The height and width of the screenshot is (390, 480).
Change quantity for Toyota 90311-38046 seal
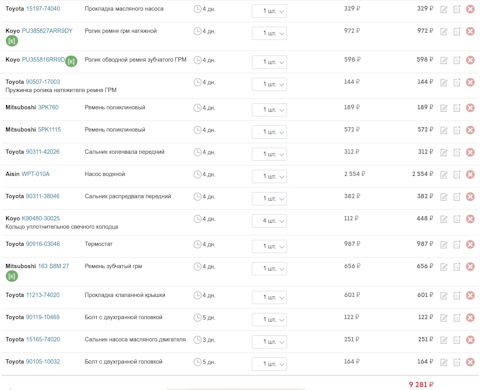[269, 198]
